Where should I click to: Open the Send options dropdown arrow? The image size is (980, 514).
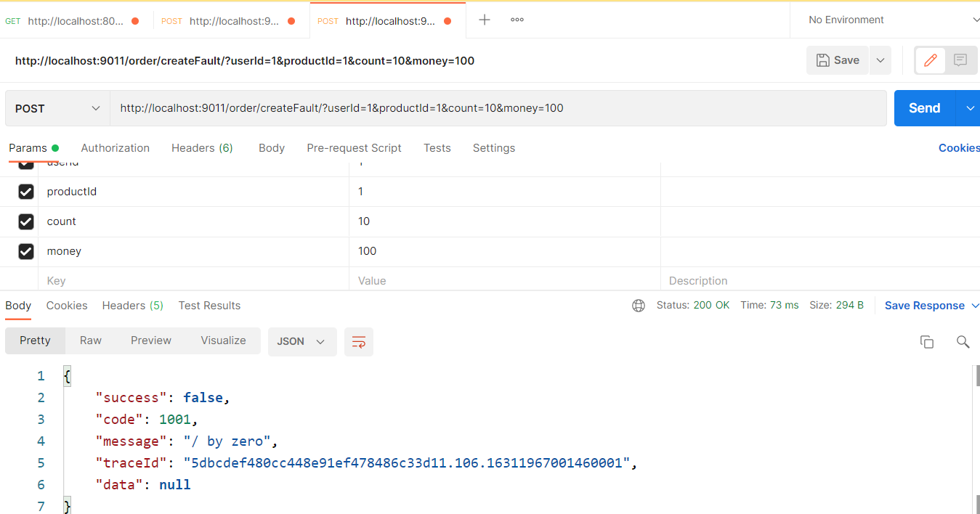(x=970, y=108)
